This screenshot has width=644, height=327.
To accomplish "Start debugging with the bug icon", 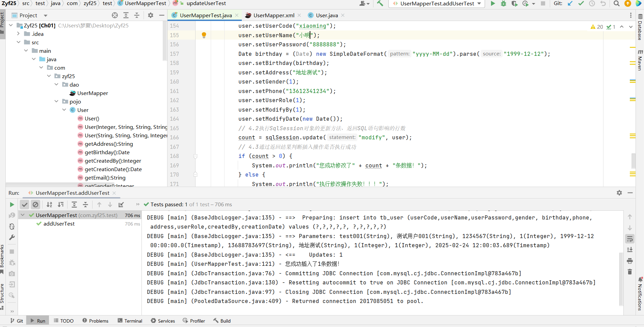I will 504,3.
